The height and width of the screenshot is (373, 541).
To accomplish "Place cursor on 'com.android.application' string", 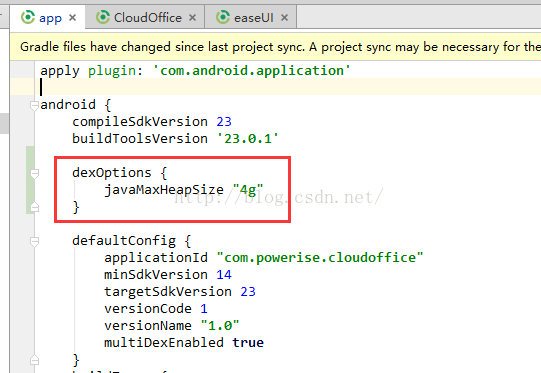I will click(252, 71).
